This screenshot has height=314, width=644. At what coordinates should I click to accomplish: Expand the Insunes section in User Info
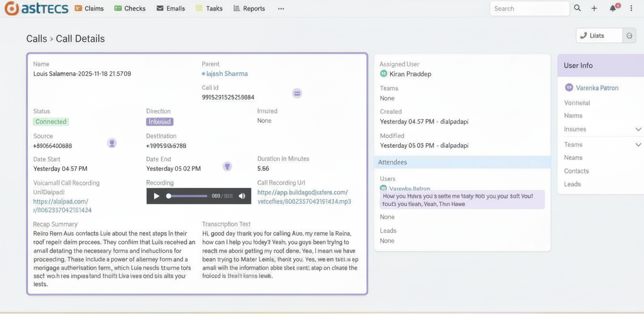(638, 129)
